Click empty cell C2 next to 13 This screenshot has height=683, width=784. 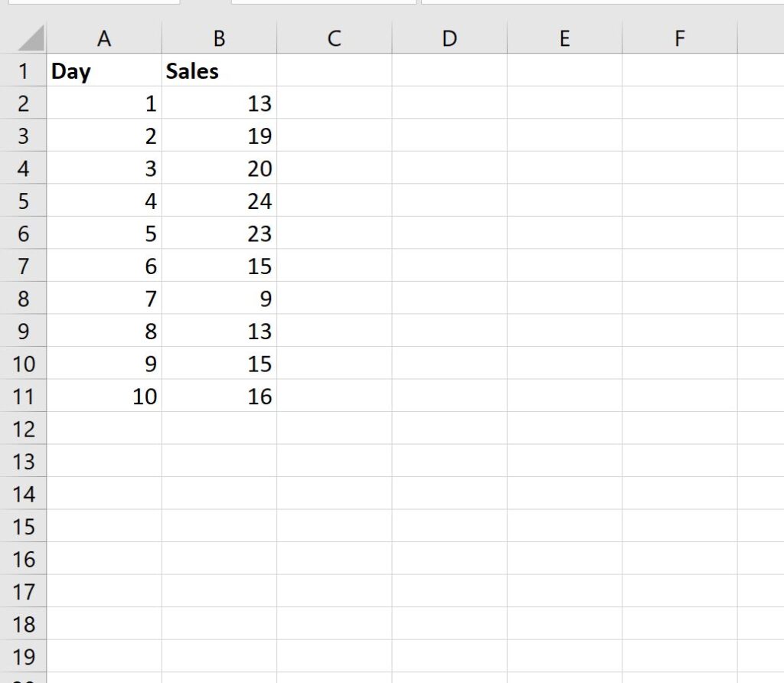coord(334,103)
